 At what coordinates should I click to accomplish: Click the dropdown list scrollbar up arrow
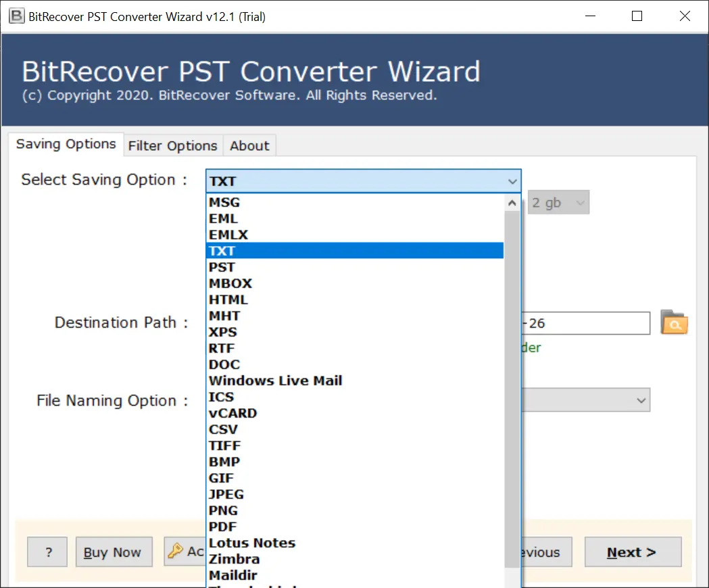coord(513,202)
